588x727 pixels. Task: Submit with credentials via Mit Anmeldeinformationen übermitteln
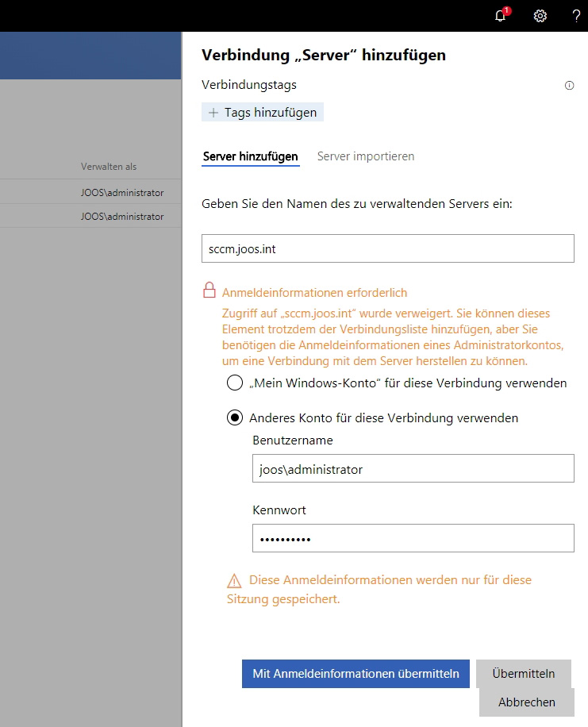click(355, 673)
